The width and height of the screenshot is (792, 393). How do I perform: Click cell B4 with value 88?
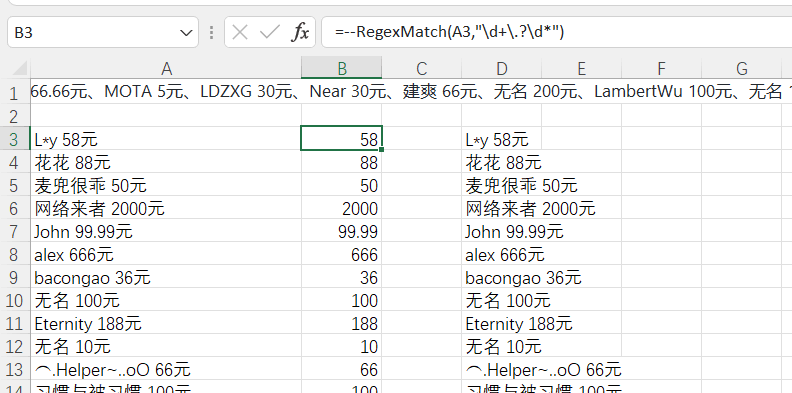[341, 162]
